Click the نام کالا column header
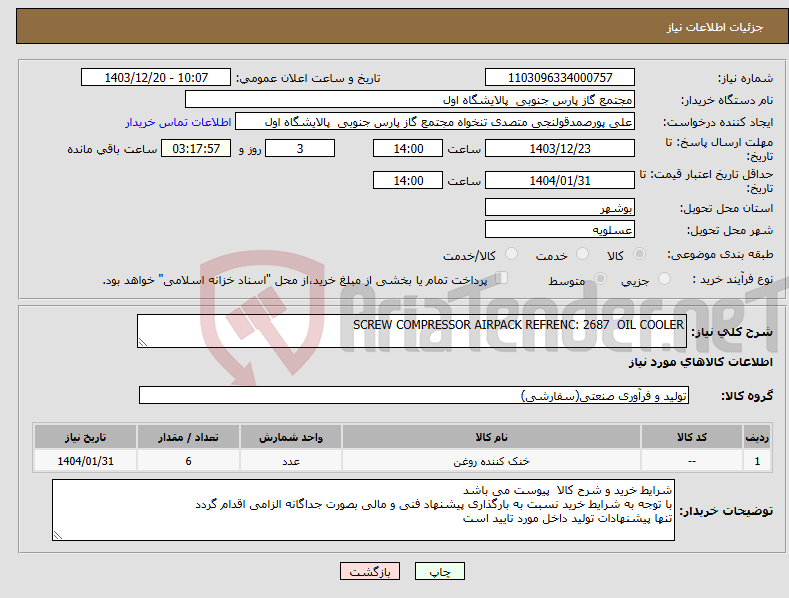This screenshot has width=789, height=598. point(491,437)
